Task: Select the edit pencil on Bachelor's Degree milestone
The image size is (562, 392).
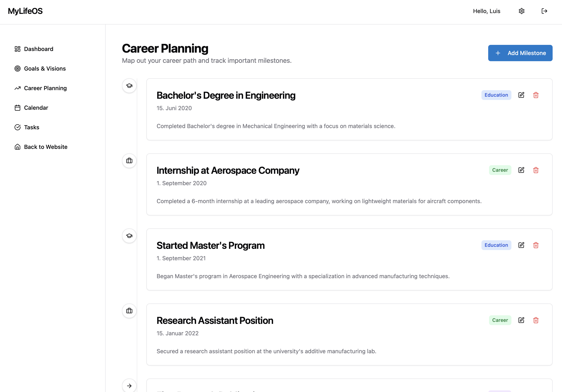Action: pos(521,95)
